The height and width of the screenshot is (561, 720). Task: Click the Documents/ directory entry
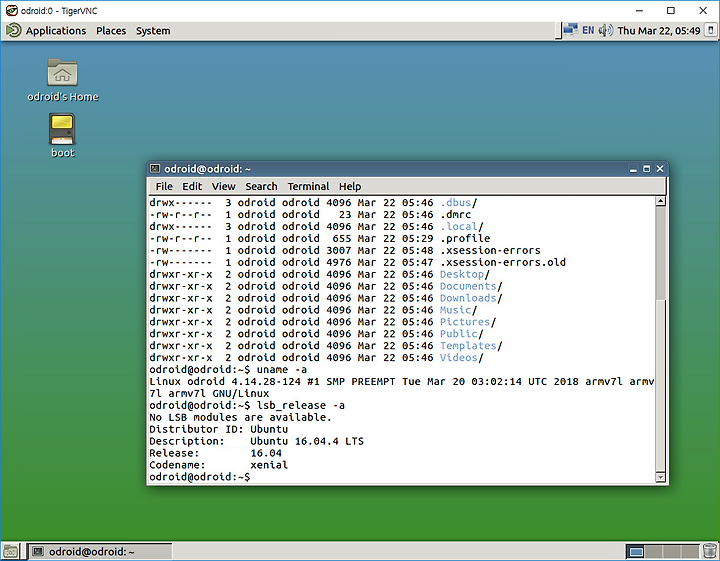pos(471,286)
